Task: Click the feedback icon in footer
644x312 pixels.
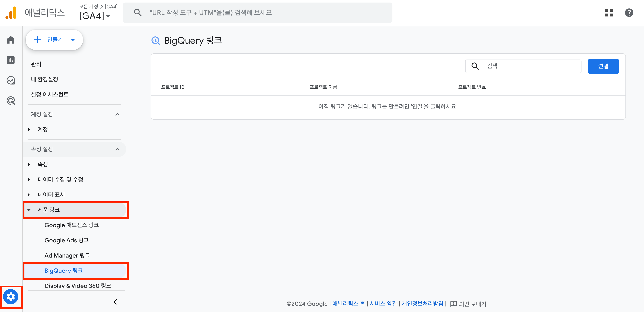Action: click(453, 304)
